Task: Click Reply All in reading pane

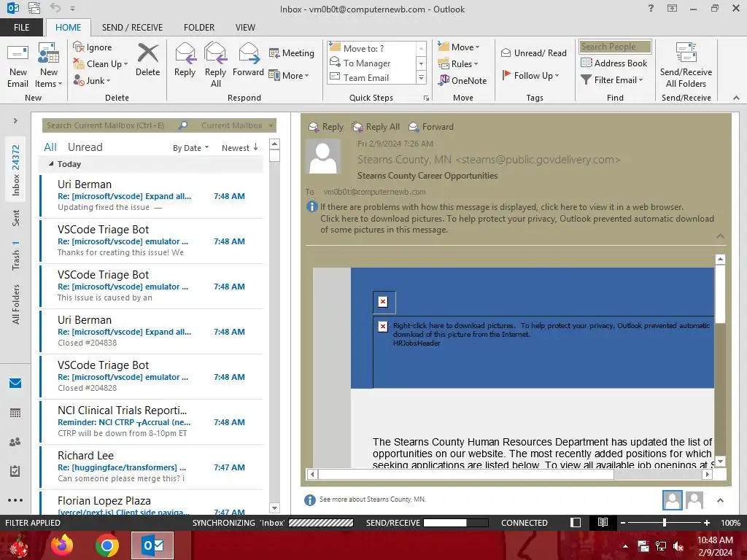Action: [376, 127]
